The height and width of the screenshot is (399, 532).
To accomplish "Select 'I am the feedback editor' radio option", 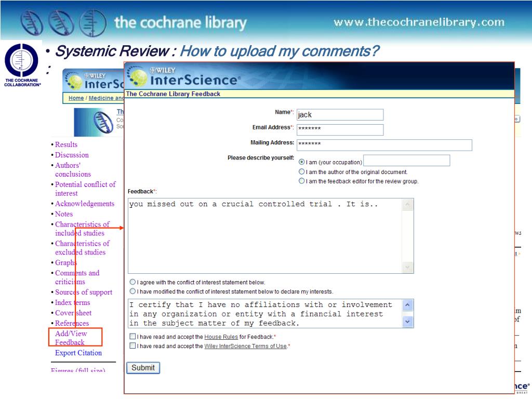I will pos(301,181).
